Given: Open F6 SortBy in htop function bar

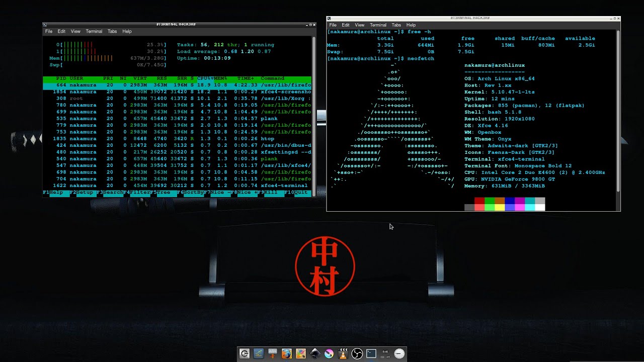Looking at the screenshot, I should click(190, 193).
